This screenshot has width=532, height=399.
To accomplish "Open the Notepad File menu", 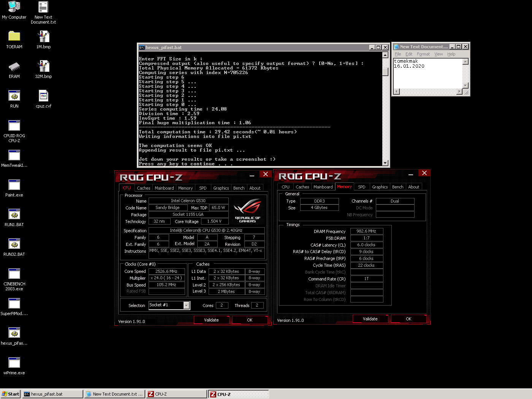I will coord(398,54).
